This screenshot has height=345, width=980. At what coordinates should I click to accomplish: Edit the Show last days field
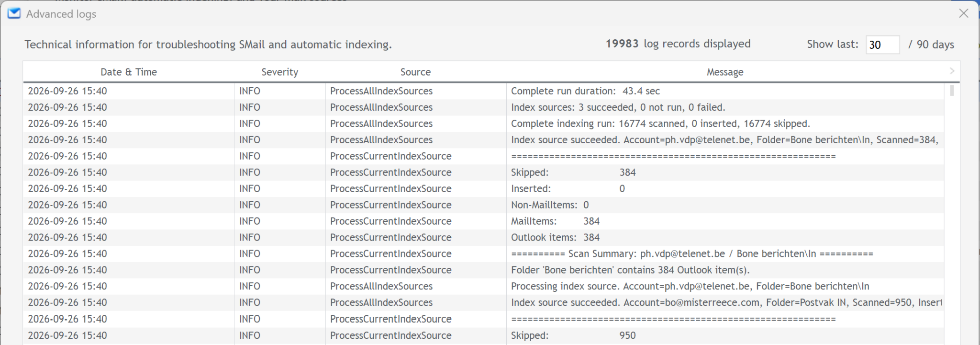click(882, 45)
